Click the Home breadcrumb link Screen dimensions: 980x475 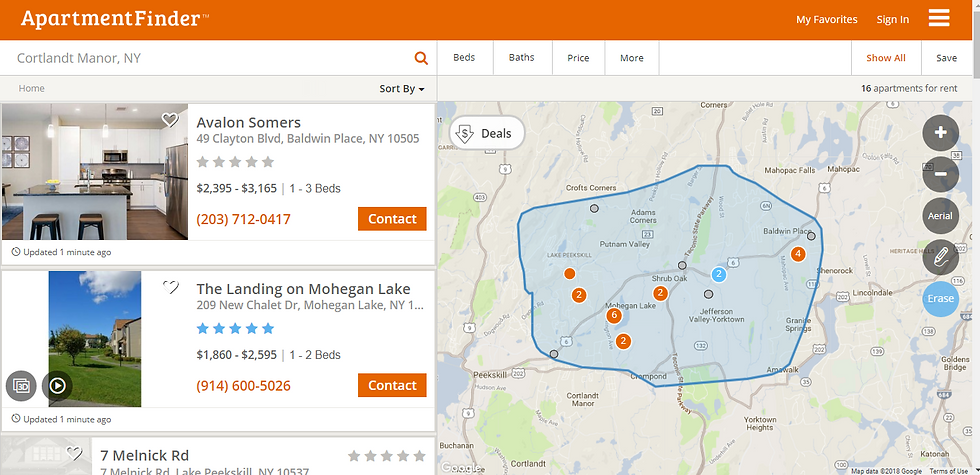click(x=31, y=89)
